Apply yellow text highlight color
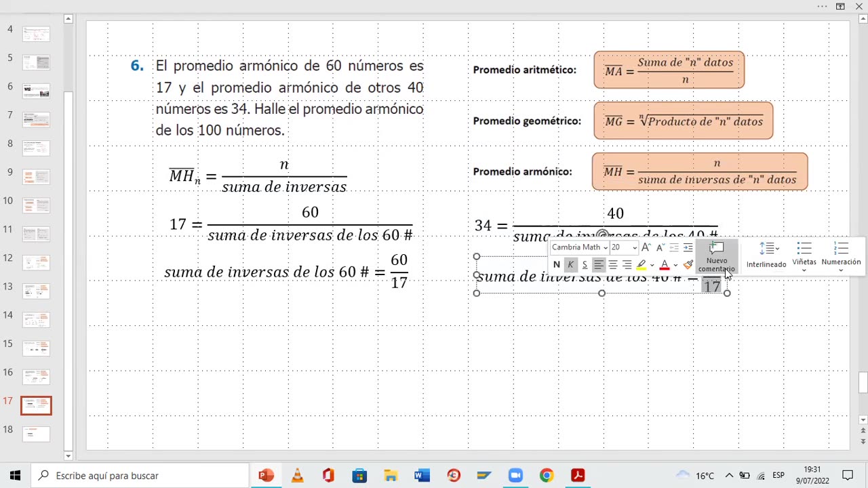Image resolution: width=868 pixels, height=488 pixels. [641, 265]
